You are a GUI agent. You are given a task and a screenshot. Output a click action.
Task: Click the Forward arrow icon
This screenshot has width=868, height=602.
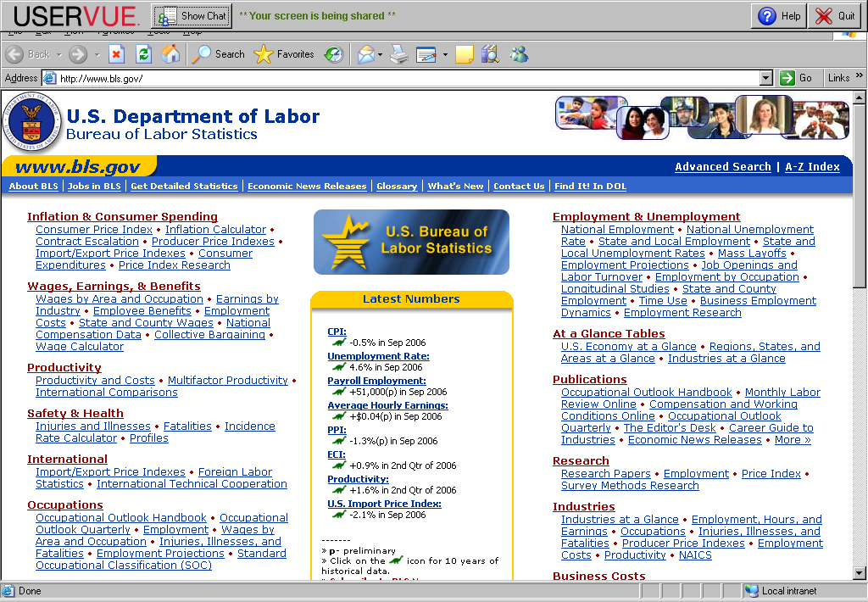coord(78,54)
